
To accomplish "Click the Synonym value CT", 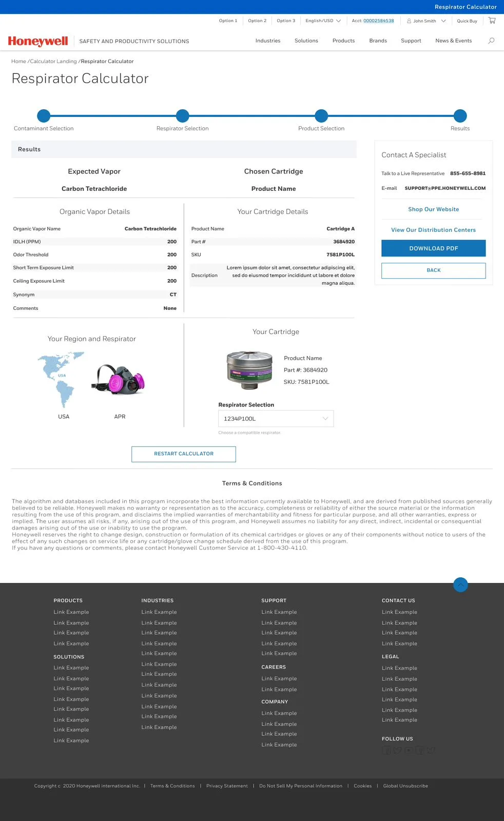I will (173, 295).
